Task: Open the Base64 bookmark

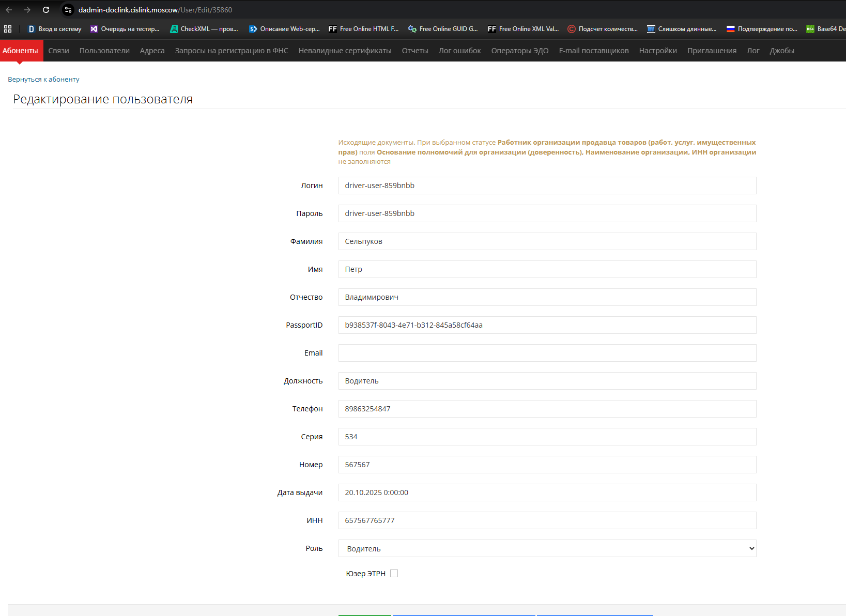Action: (x=826, y=29)
